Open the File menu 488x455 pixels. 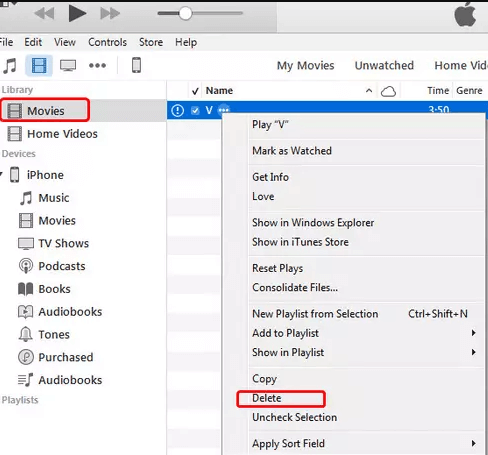tap(6, 42)
